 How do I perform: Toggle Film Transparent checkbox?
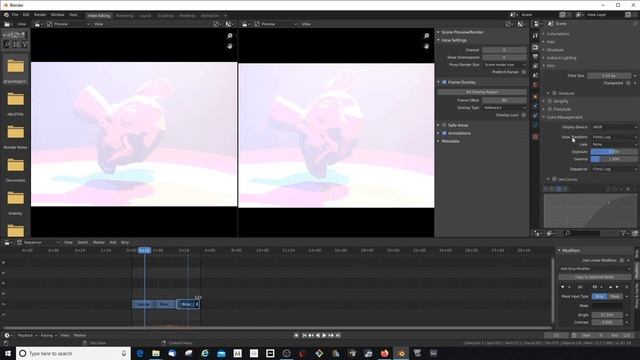pos(628,83)
